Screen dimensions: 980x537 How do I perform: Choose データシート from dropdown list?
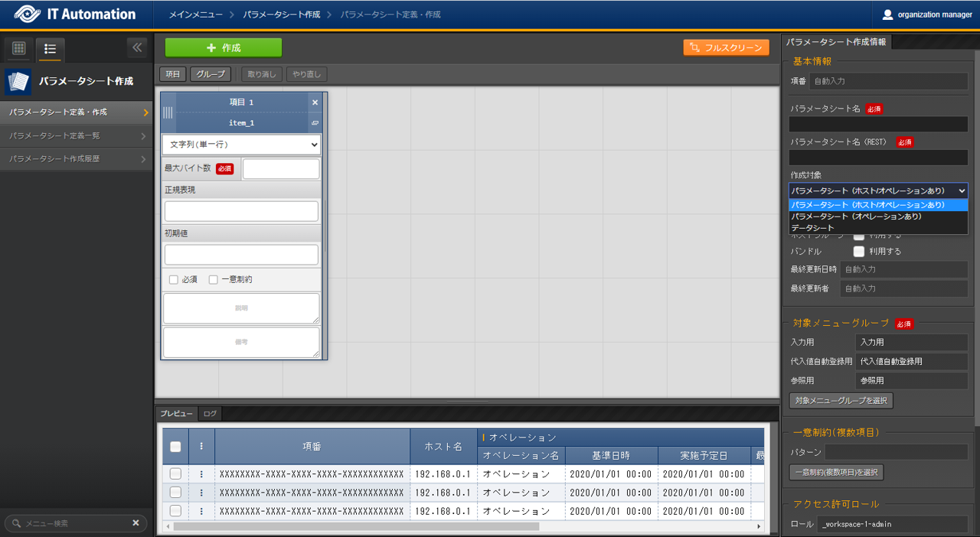(x=812, y=228)
